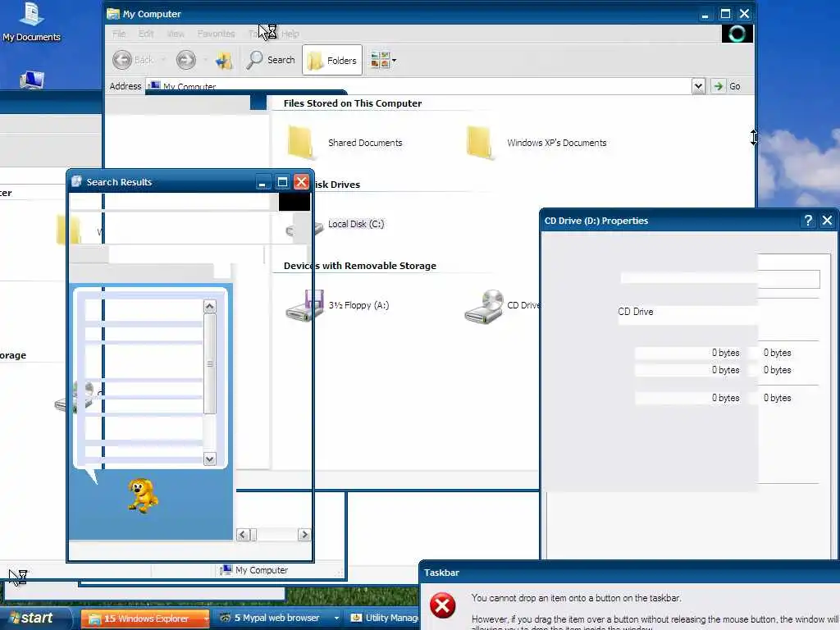This screenshot has width=840, height=630.
Task: Maximize the My Computer window
Action: tap(725, 14)
